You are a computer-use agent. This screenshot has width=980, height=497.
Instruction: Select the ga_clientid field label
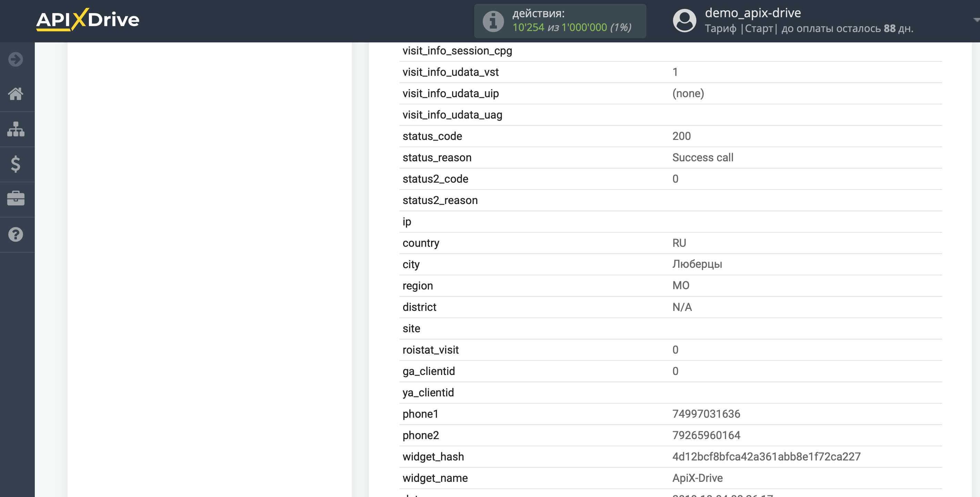[x=428, y=372]
